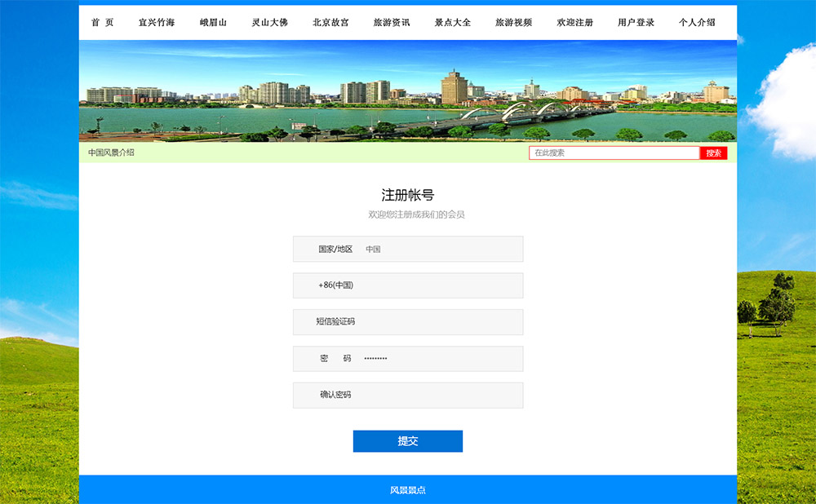This screenshot has height=504, width=816.
Task: Click the 在此搜索 search box
Action: coord(614,153)
